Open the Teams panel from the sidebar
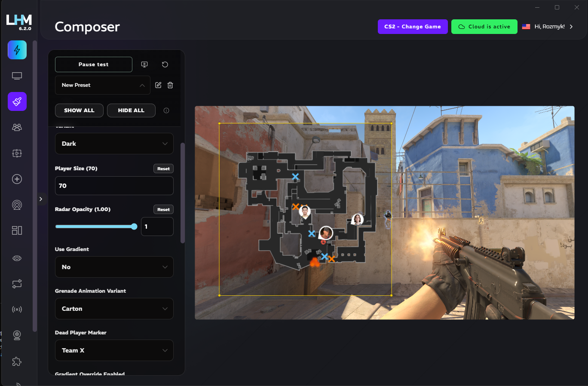Screen dimensions: 588x386 point(17,127)
